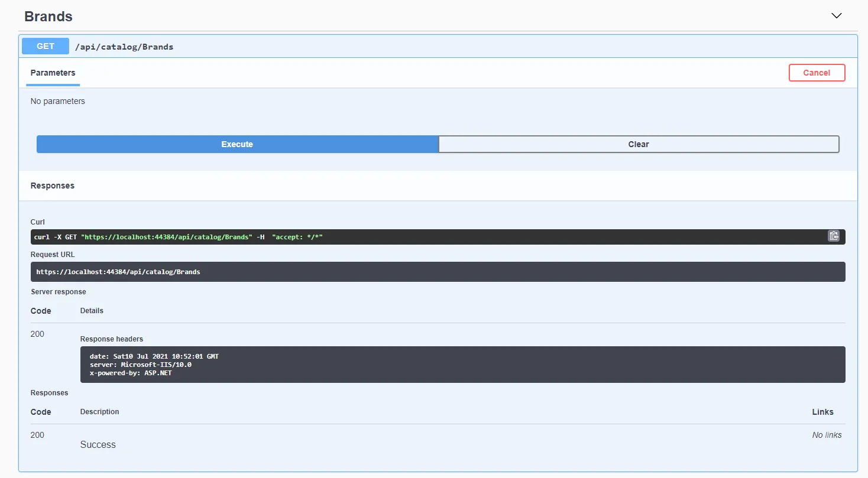Click the Details column header
Image resolution: width=868 pixels, height=478 pixels.
point(92,310)
